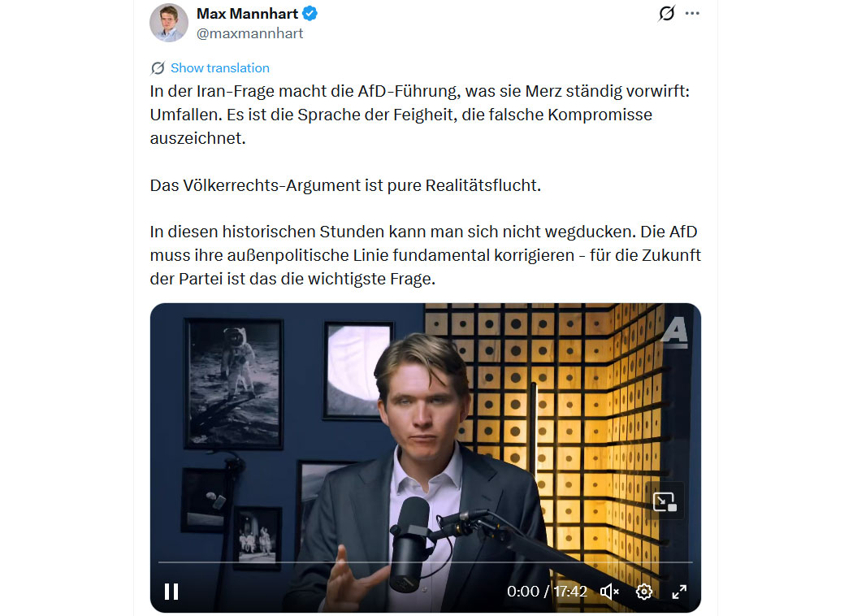Click the astronaut picture in video

click(x=235, y=384)
